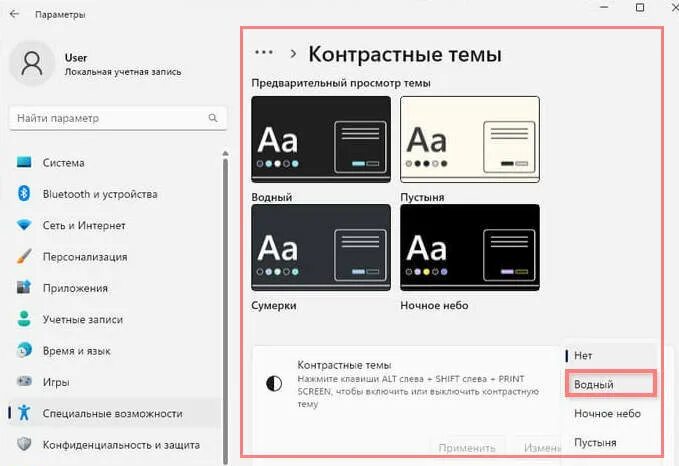This screenshot has height=466, width=679.
Task: Open Специальные возможности section
Action: pos(115,413)
